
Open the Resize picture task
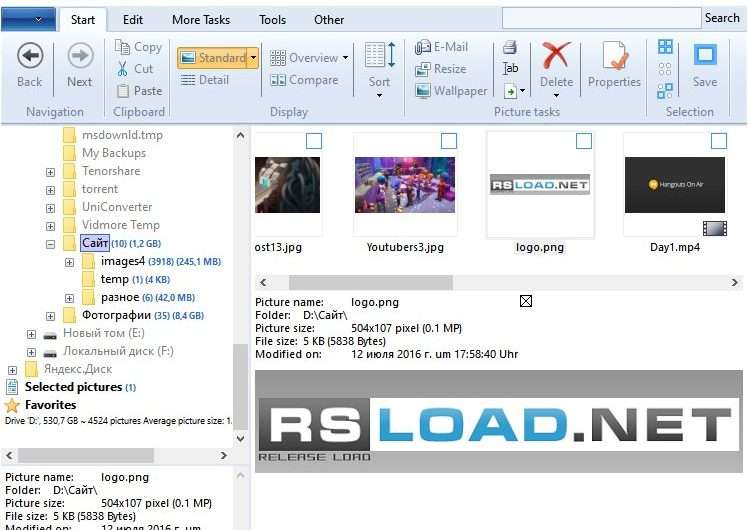(x=441, y=69)
